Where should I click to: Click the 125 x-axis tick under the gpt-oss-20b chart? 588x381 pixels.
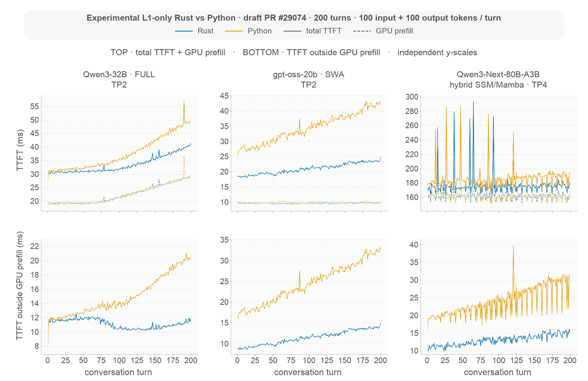(327, 360)
